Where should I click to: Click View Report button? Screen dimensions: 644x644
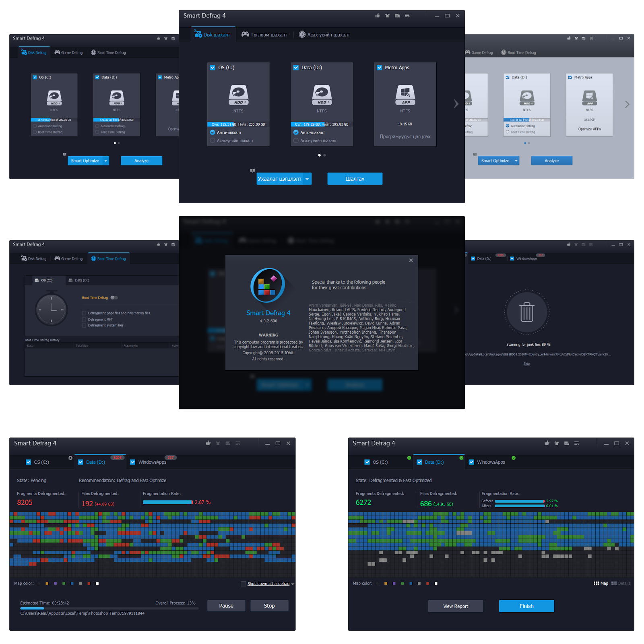point(456,606)
